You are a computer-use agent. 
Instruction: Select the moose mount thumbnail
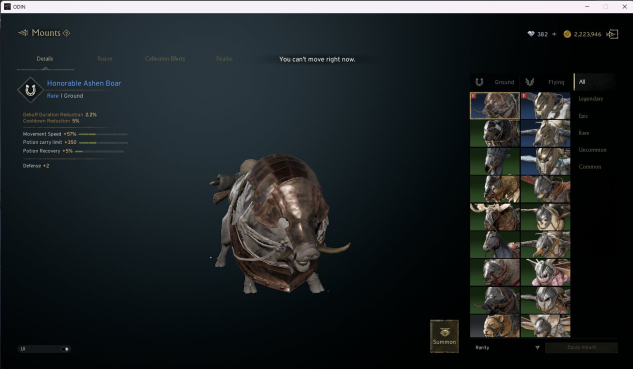495,217
